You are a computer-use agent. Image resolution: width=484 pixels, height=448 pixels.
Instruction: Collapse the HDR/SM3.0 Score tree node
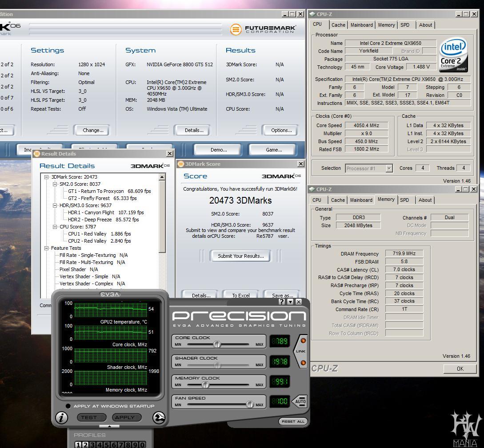pos(55,205)
